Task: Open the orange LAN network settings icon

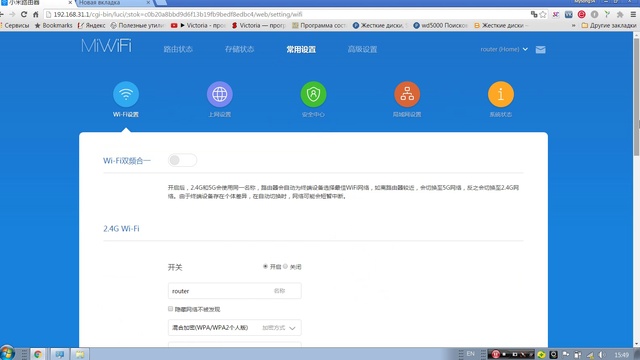Action: tap(407, 94)
